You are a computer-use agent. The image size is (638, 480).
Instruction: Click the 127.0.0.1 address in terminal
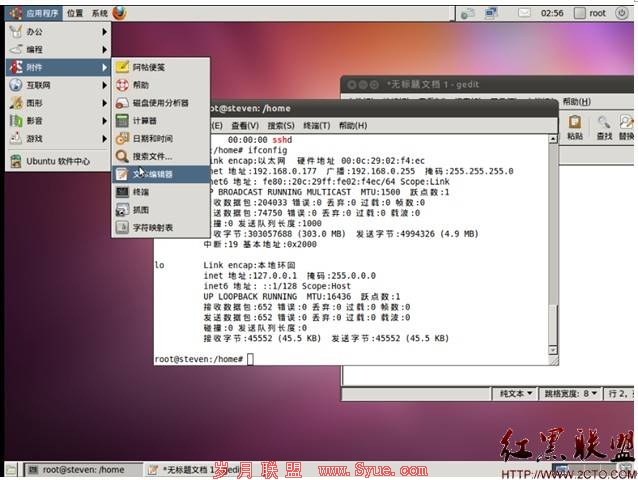coord(275,276)
